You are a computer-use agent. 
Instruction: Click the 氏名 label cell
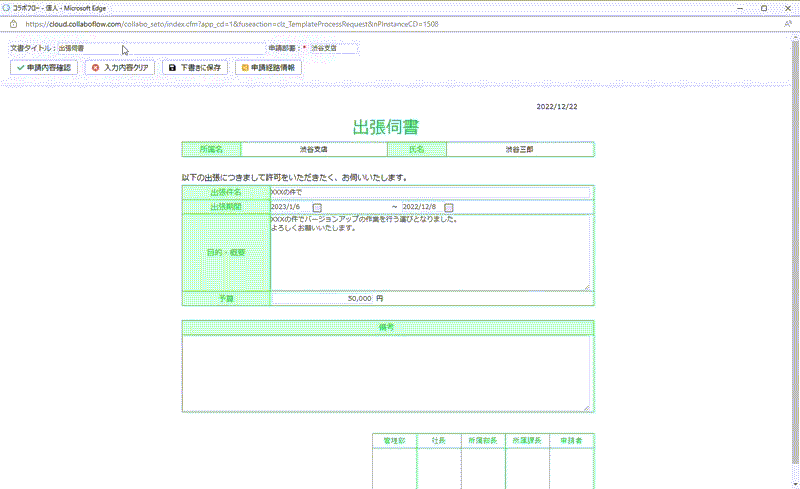(417, 149)
